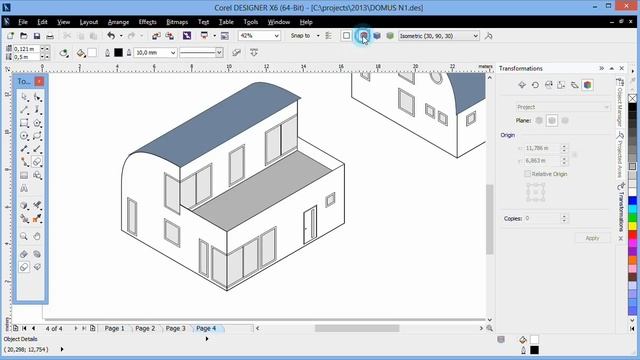Click the horizontal scrollbar thumb
The height and width of the screenshot is (360, 640).
357,328
